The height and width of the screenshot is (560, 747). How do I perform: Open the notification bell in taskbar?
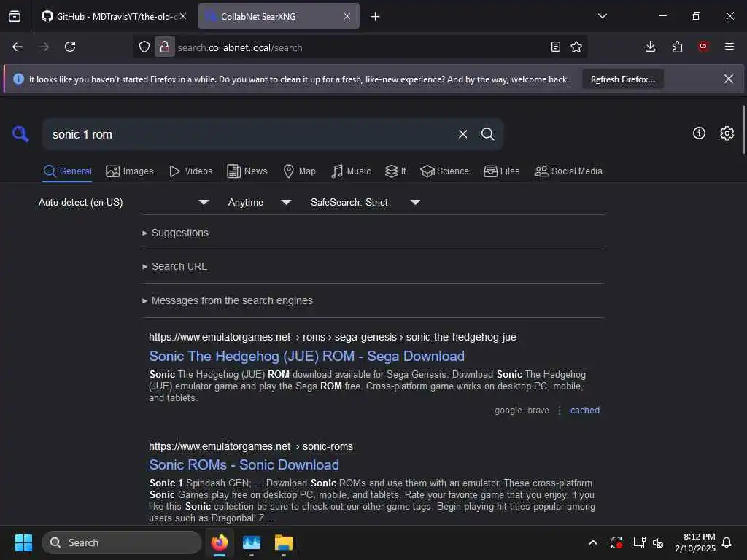(x=727, y=542)
